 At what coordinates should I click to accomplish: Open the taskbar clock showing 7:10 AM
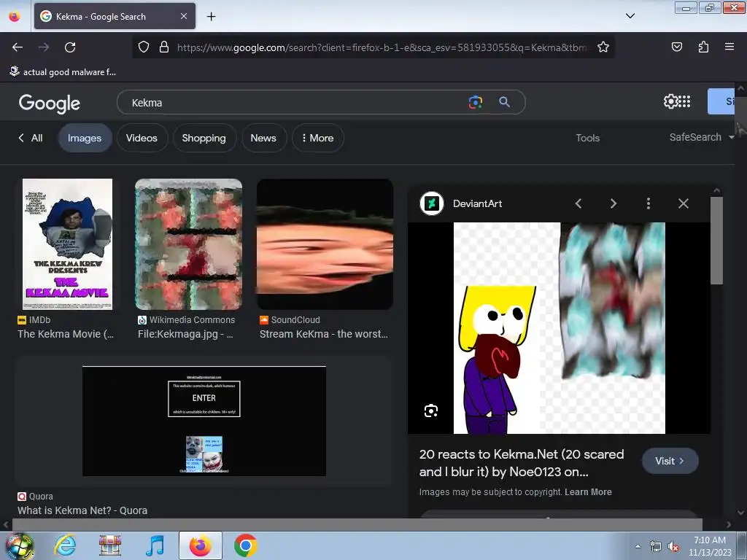(x=710, y=546)
